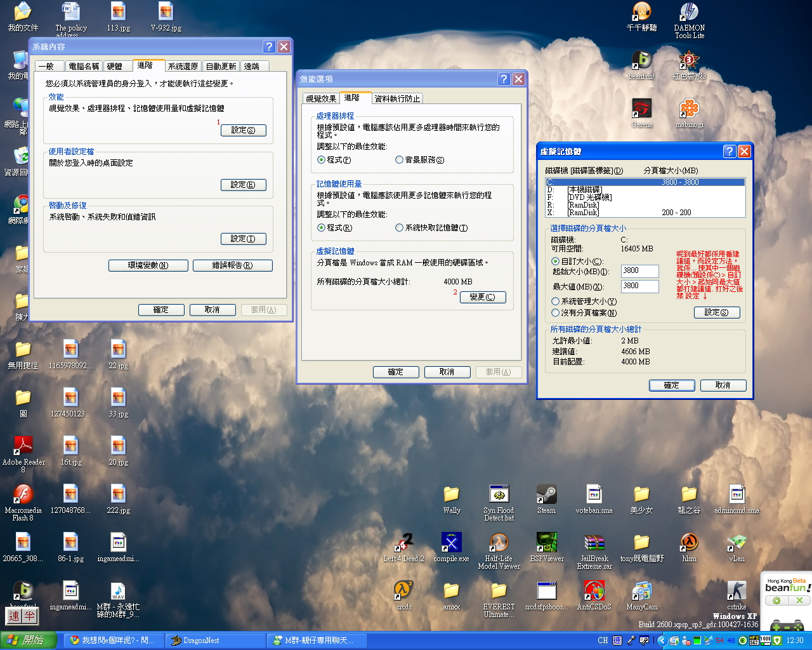Select 沒有分頁檔案 radio option

556,313
